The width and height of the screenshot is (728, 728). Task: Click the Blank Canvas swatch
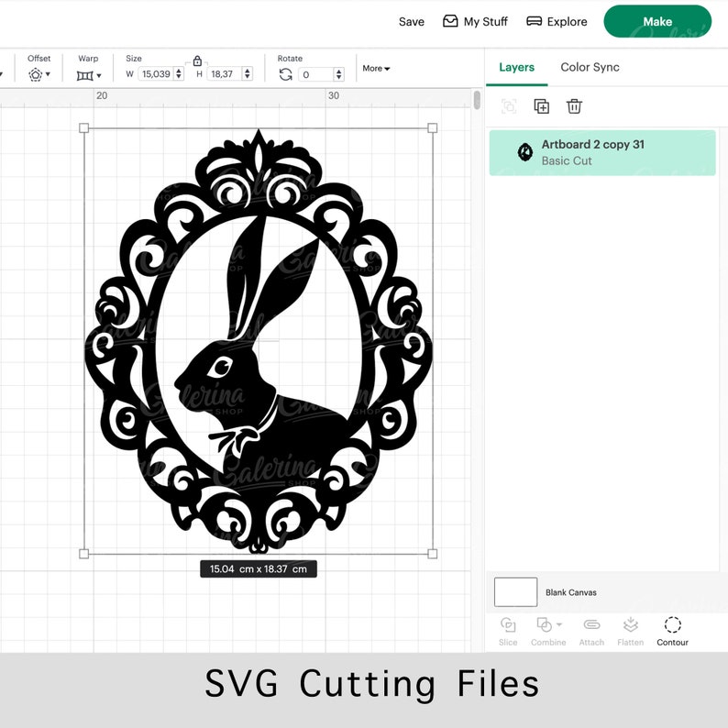pyautogui.click(x=516, y=592)
